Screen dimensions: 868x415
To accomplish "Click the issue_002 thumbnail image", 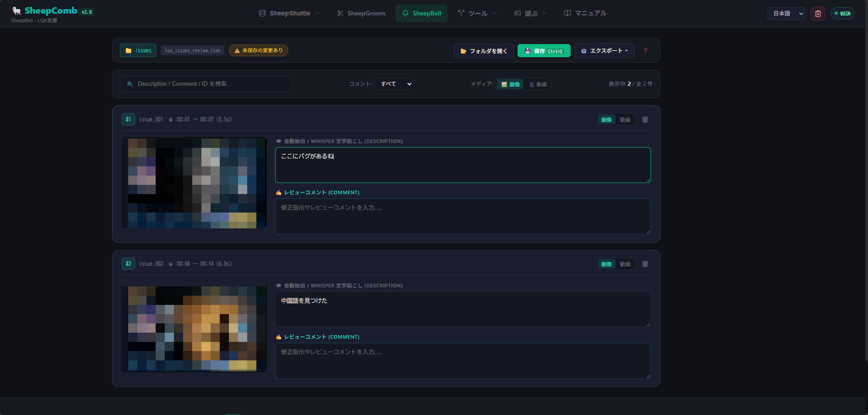I will point(194,328).
